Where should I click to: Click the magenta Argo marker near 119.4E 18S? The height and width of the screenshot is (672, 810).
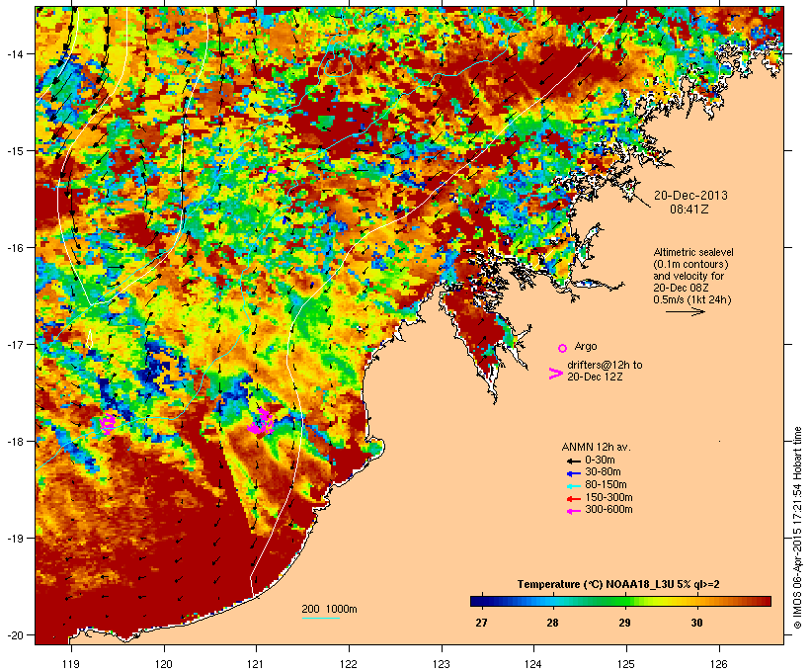(x=108, y=423)
